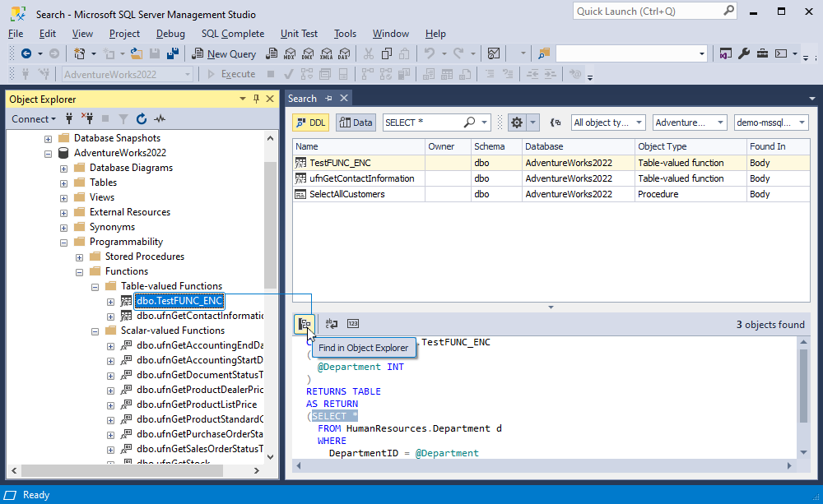Select the SelectAllCustomers result row
The height and width of the screenshot is (504, 823).
click(551, 194)
